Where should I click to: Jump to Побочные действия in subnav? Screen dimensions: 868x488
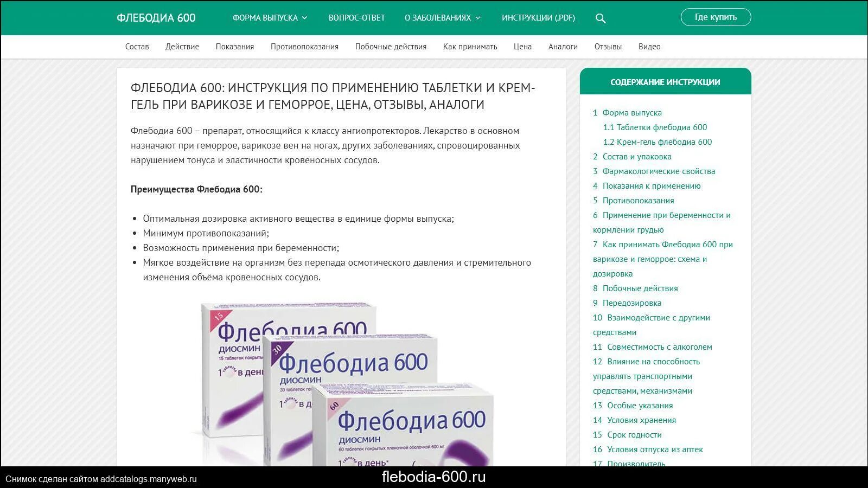pyautogui.click(x=391, y=47)
